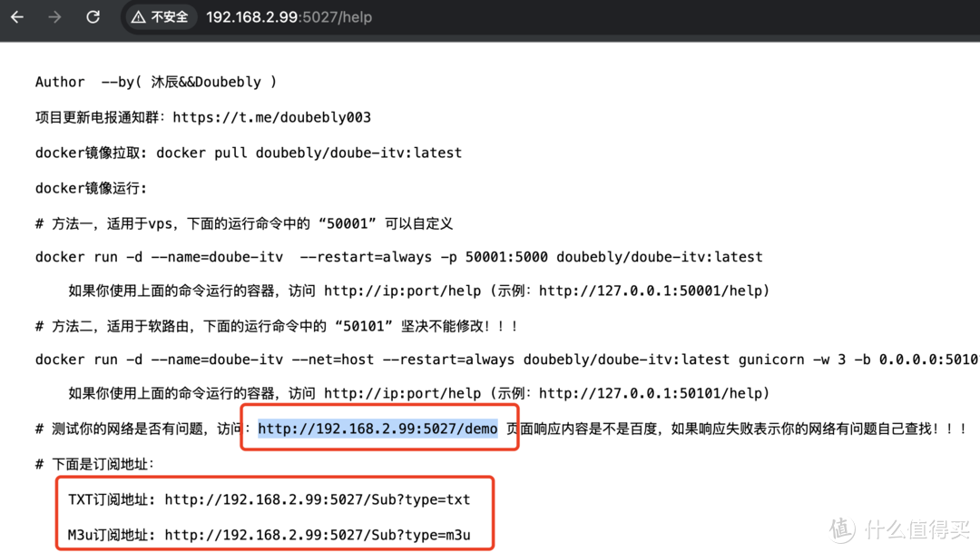Click the highlighted http://192.168.2.99:5027/demo URL

[377, 429]
